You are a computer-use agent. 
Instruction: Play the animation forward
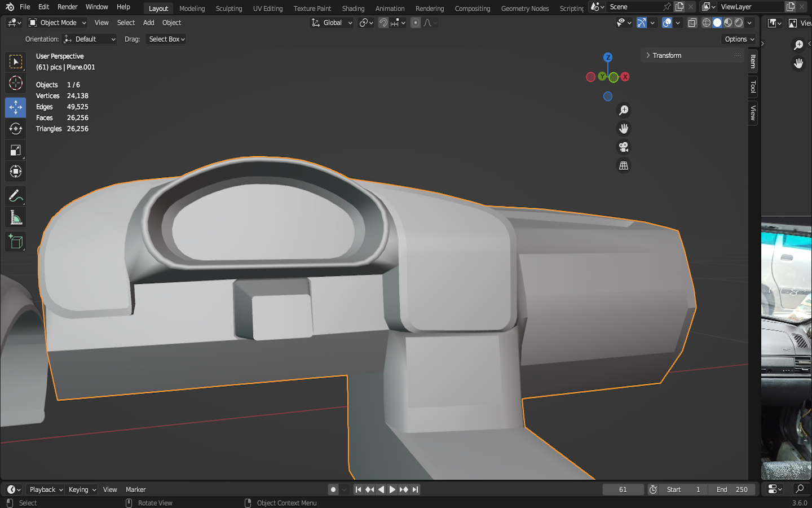[392, 489]
